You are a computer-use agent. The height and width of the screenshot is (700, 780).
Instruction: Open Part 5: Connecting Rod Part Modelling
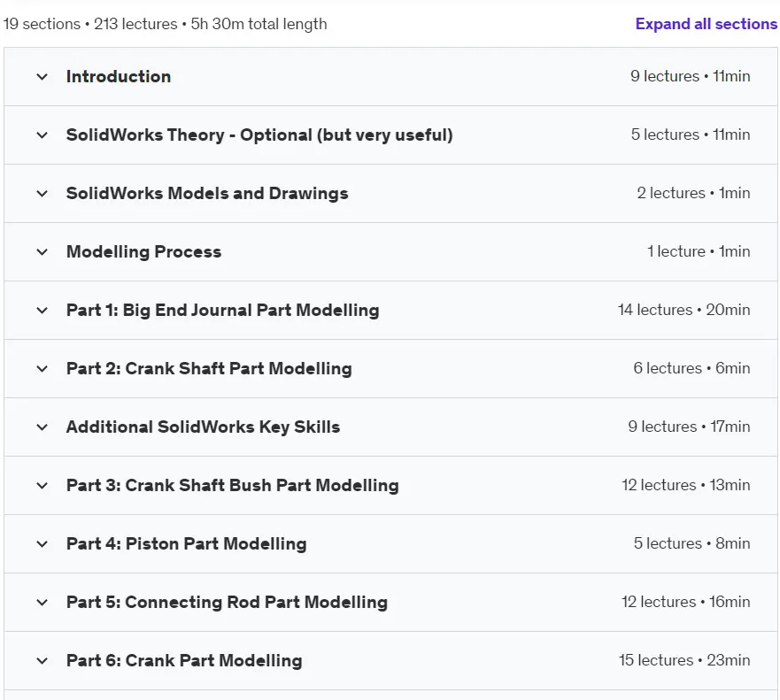[227, 603]
